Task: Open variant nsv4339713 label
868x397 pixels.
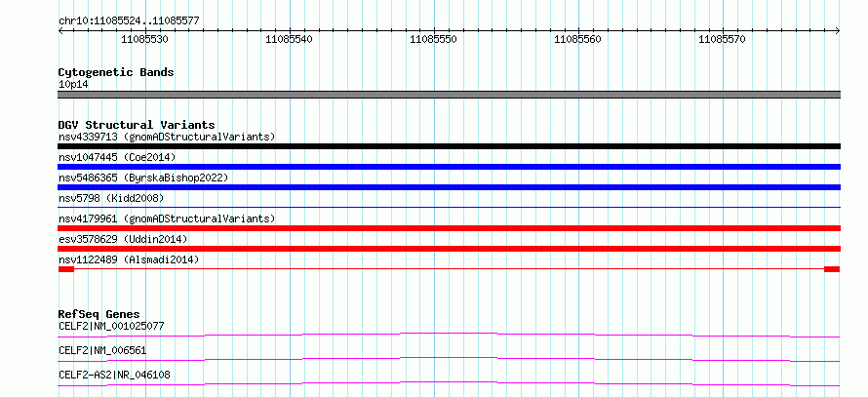Action: [x=167, y=137]
